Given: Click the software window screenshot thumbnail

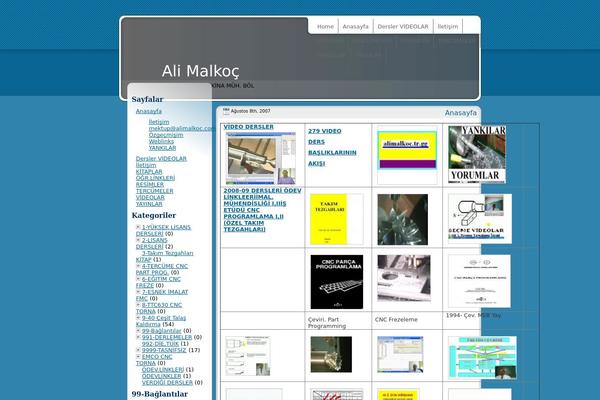Looking at the screenshot, I should pos(400,354).
